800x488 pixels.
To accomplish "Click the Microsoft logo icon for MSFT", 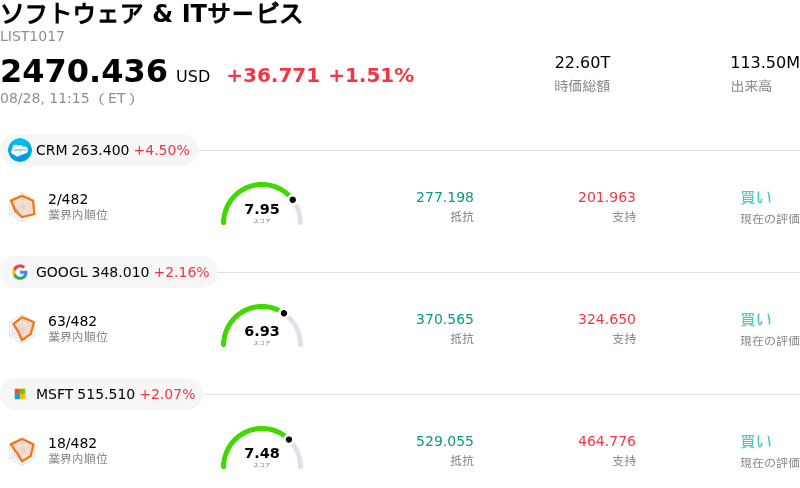I will [x=20, y=394].
